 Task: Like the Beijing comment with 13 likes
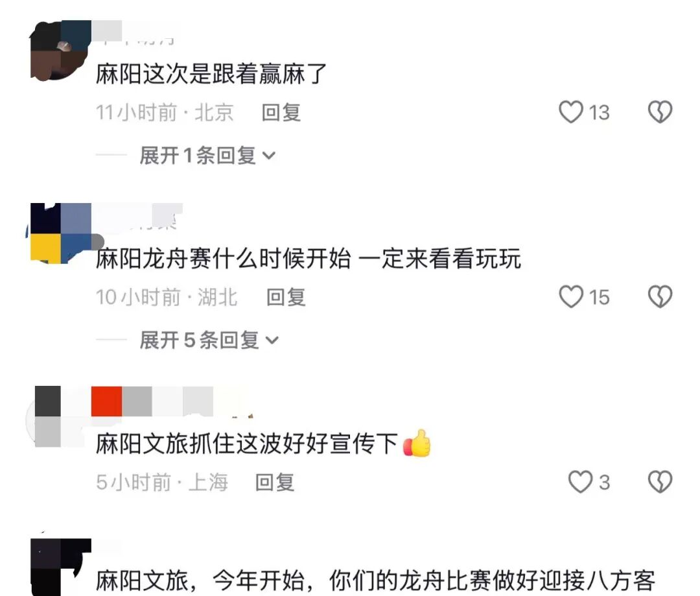[571, 112]
